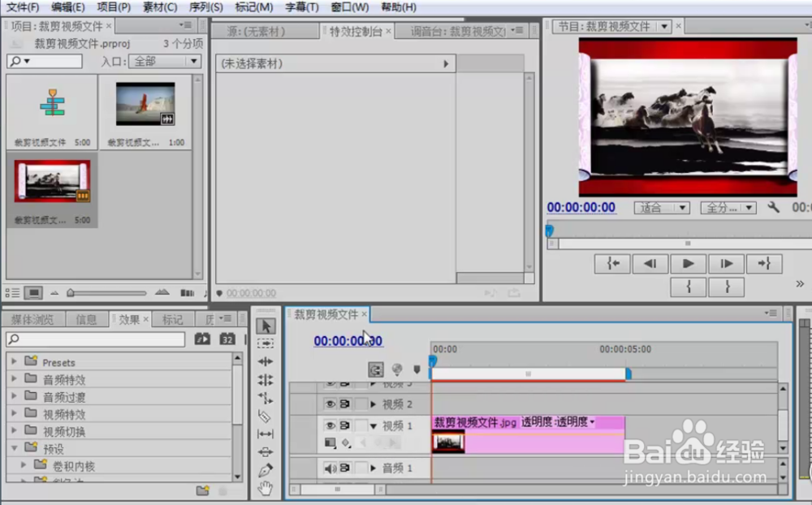Open 适合 zoom level dropdown
812x505 pixels.
point(662,208)
